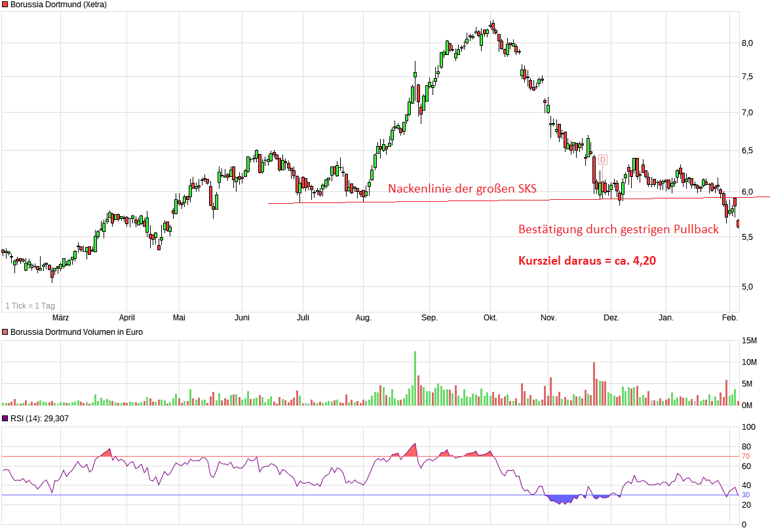Click the 5,0 price axis label
770x532 pixels.
point(747,286)
